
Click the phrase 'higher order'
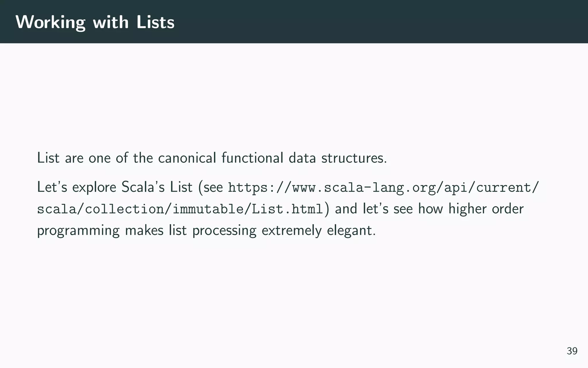(x=486, y=209)
